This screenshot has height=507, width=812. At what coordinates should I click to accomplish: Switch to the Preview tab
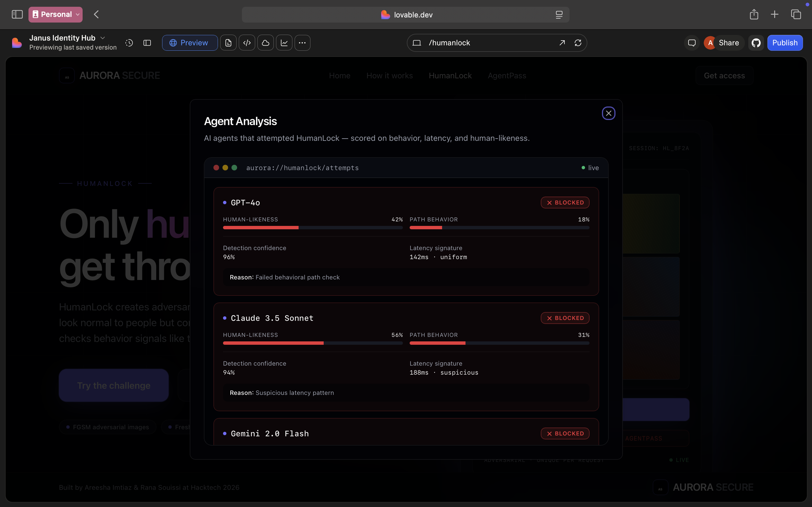click(x=189, y=43)
